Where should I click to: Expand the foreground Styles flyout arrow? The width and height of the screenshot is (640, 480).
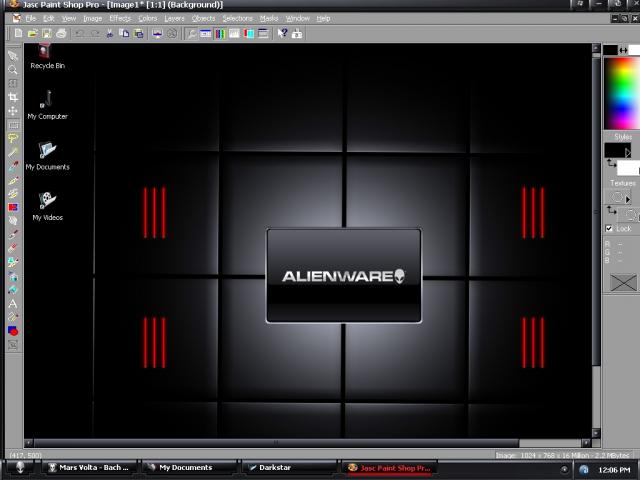[x=628, y=153]
